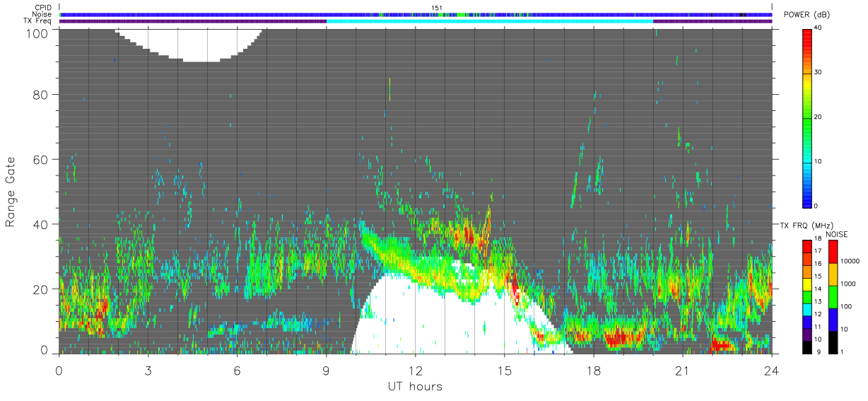Pick the cyan swatch in TX FRQ legend

(808, 309)
